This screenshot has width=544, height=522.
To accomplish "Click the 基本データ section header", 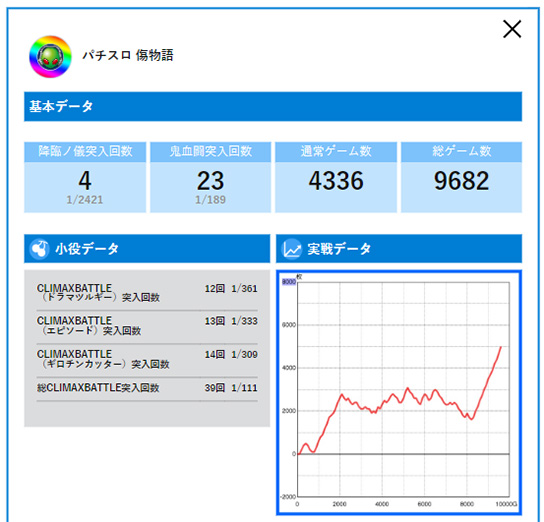I will coord(273,106).
